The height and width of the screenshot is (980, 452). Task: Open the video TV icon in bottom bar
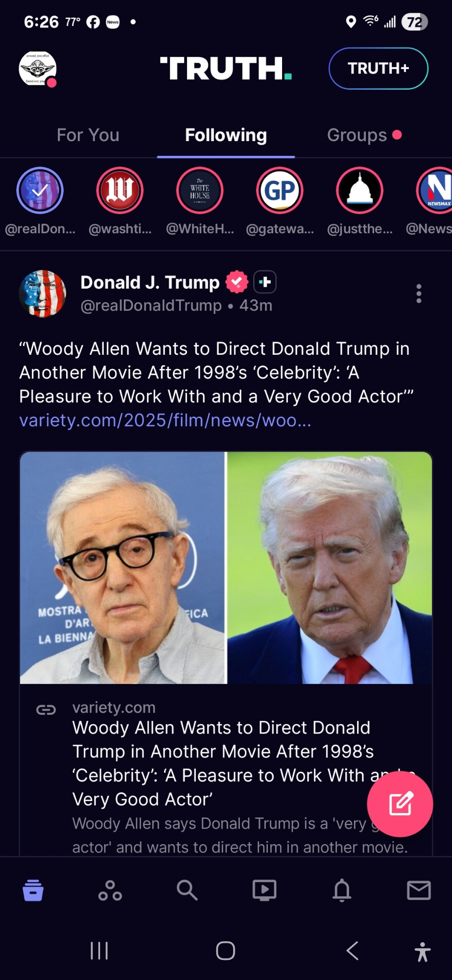(264, 890)
